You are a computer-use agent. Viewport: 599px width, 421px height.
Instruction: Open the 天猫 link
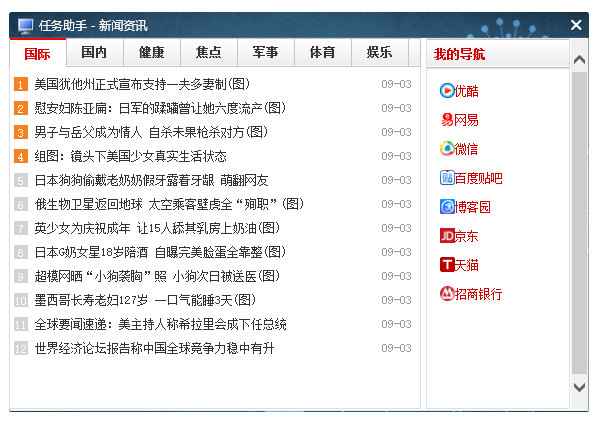point(467,265)
